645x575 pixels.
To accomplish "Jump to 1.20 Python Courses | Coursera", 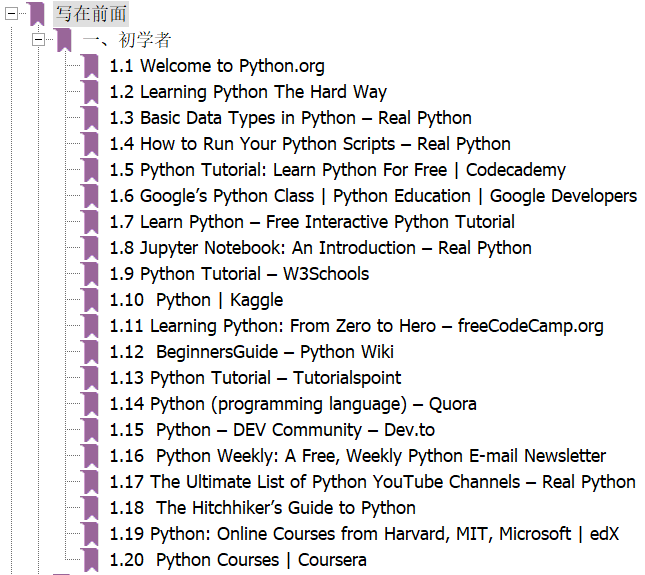I will tap(238, 560).
